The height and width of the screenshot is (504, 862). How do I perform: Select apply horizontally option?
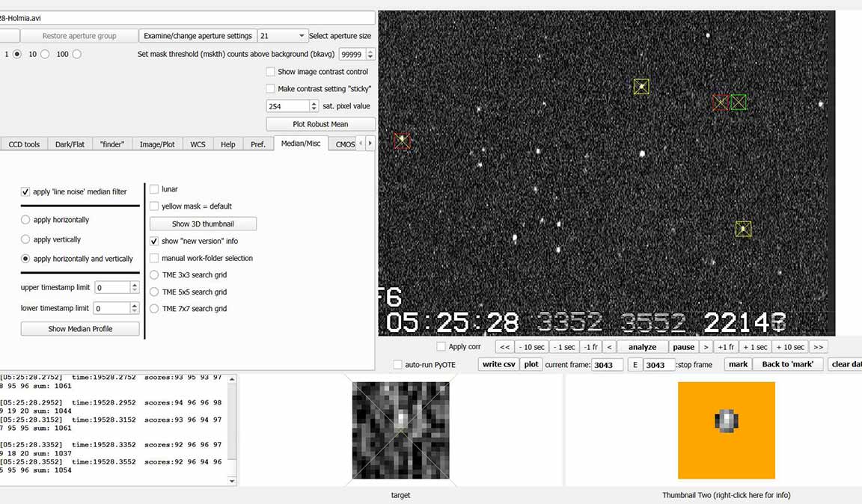25,220
